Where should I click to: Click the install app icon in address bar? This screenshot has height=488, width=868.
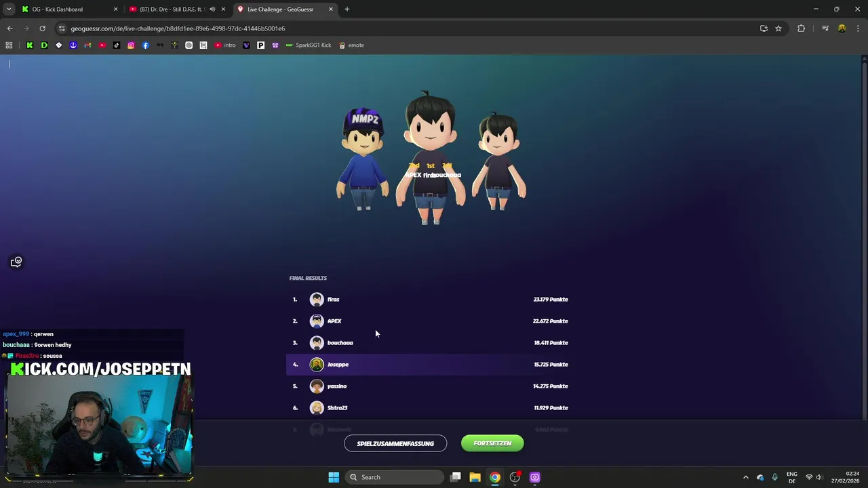click(x=764, y=28)
